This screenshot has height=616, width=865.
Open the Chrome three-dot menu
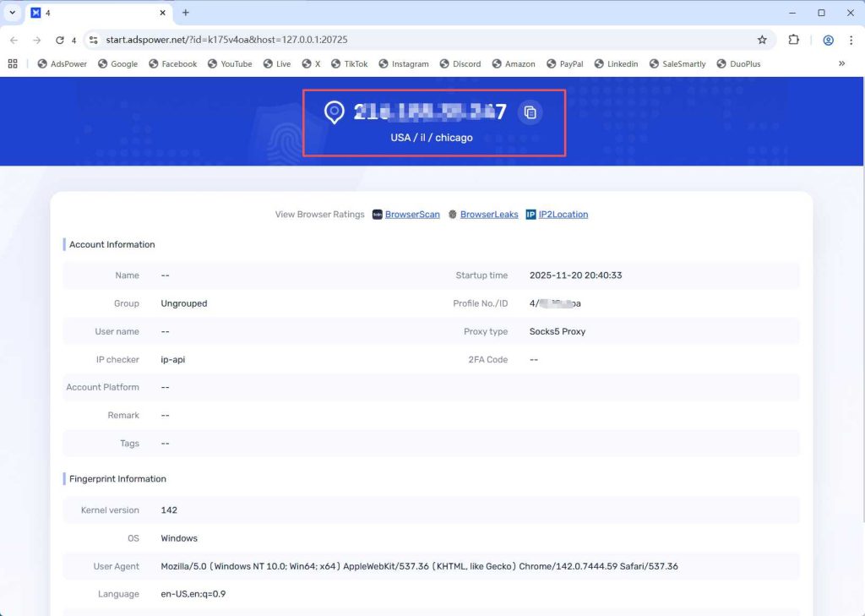click(851, 40)
